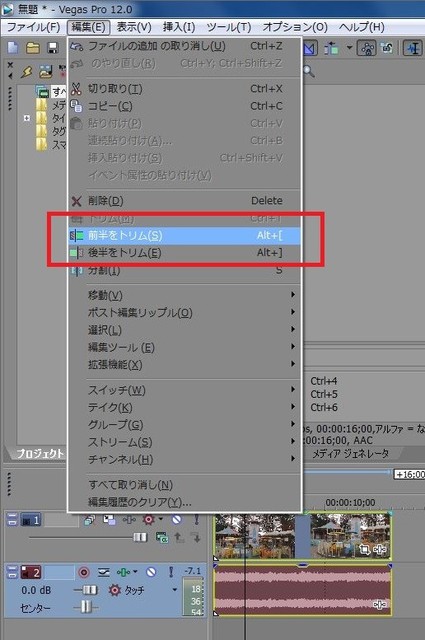Close the project media panel with X

pos(10,65)
